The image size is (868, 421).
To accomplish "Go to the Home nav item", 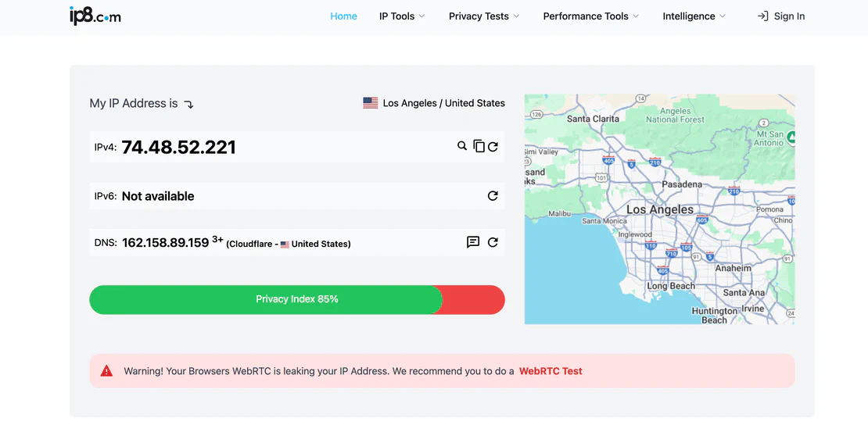I will pyautogui.click(x=343, y=16).
